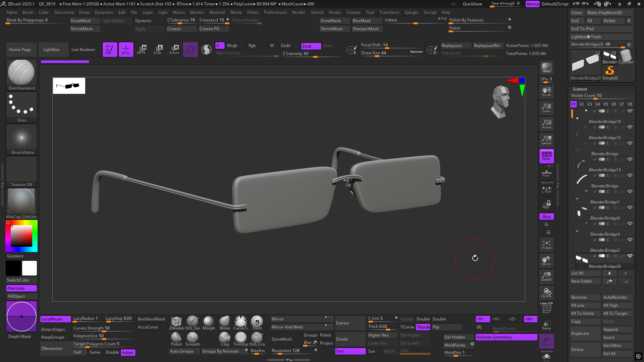Image resolution: width=644 pixels, height=362 pixels.
Task: Toggle LazyMouse on or off
Action: (x=55, y=319)
